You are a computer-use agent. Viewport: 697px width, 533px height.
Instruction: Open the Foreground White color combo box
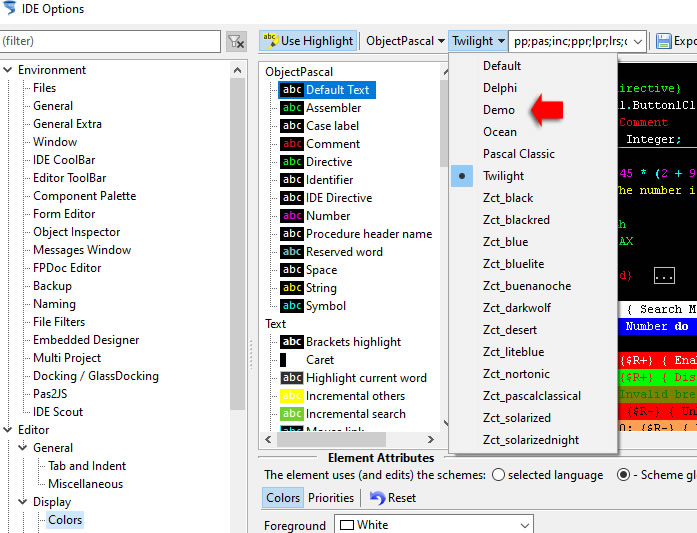(x=433, y=525)
